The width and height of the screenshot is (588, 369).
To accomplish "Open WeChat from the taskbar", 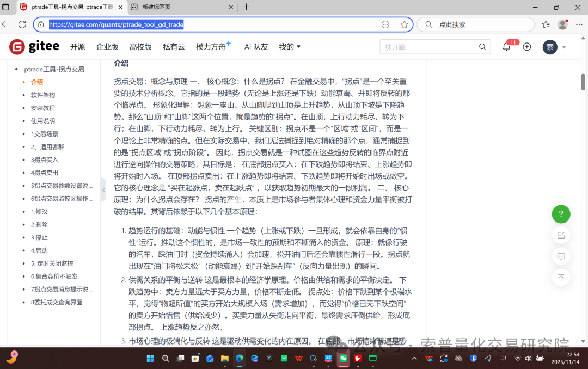I will click(x=343, y=359).
